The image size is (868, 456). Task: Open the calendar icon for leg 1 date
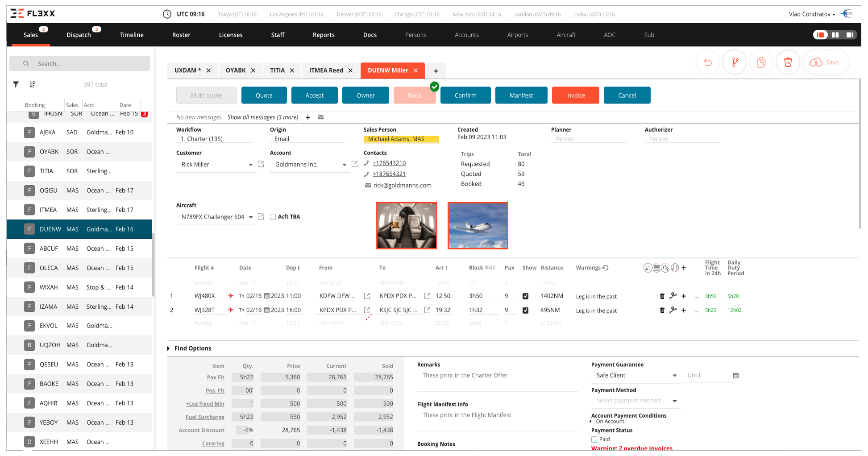pos(267,296)
